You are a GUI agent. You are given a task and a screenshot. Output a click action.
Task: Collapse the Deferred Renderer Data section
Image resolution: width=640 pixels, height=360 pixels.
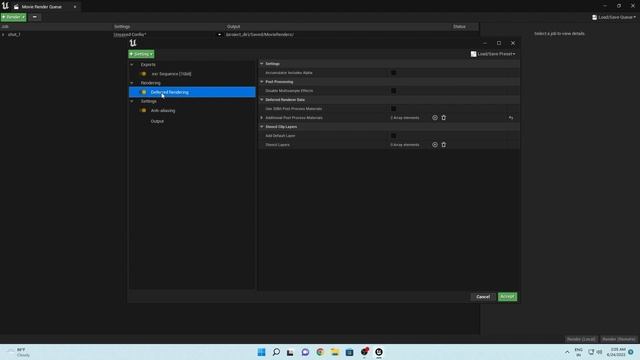coord(262,100)
